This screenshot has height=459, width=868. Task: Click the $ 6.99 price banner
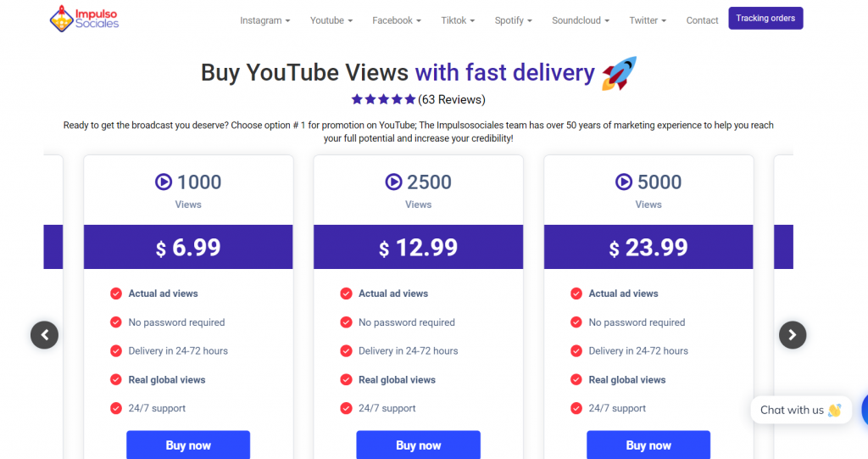click(188, 247)
